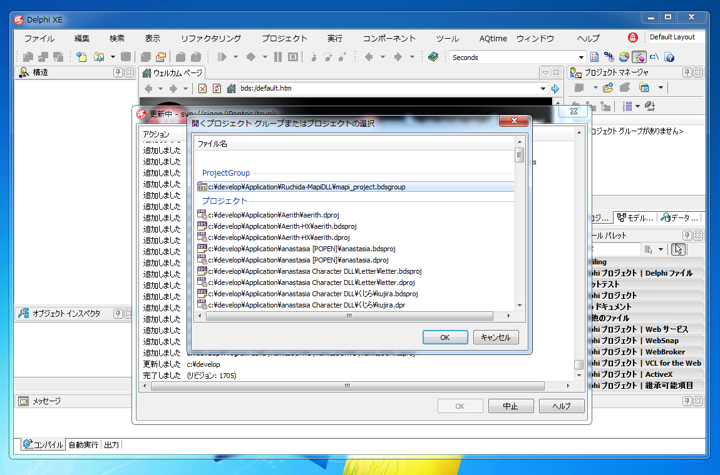
Task: Open the Default Layout dropdown
Action: [x=674, y=37]
